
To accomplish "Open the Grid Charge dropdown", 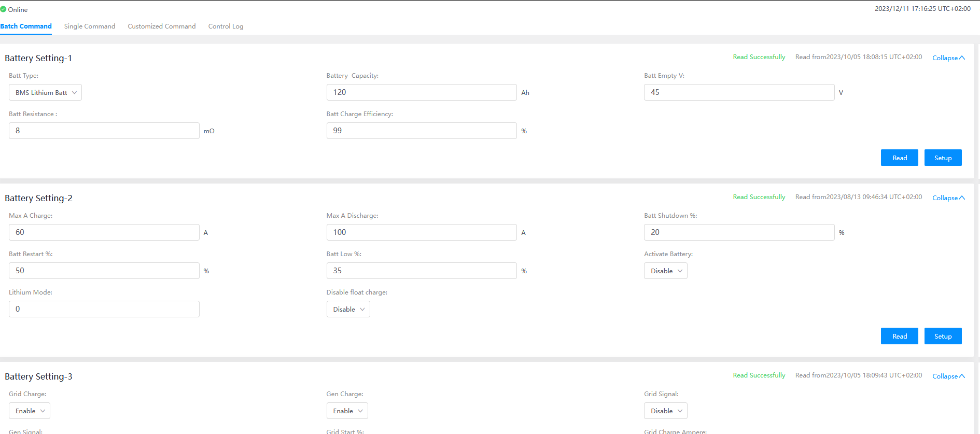I will (30, 411).
